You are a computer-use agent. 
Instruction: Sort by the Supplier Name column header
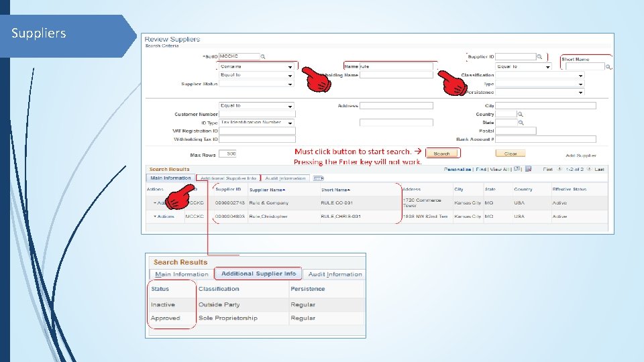click(267, 190)
